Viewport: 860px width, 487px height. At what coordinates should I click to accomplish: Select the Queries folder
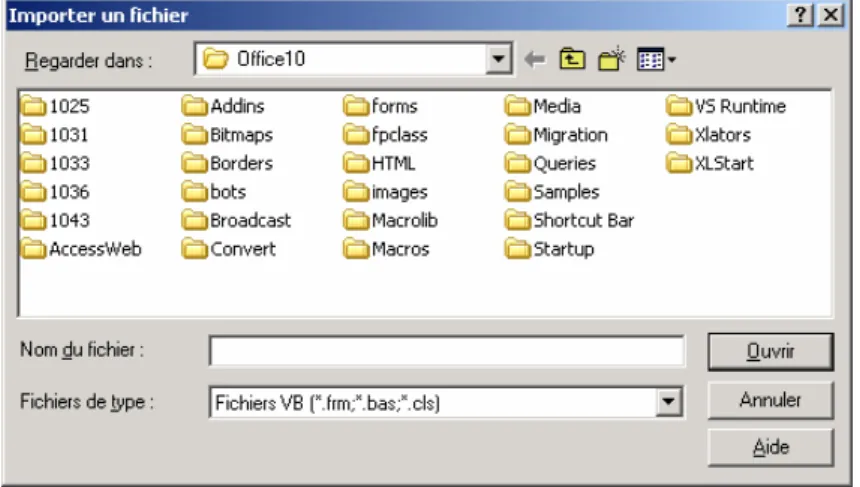[x=551, y=163]
